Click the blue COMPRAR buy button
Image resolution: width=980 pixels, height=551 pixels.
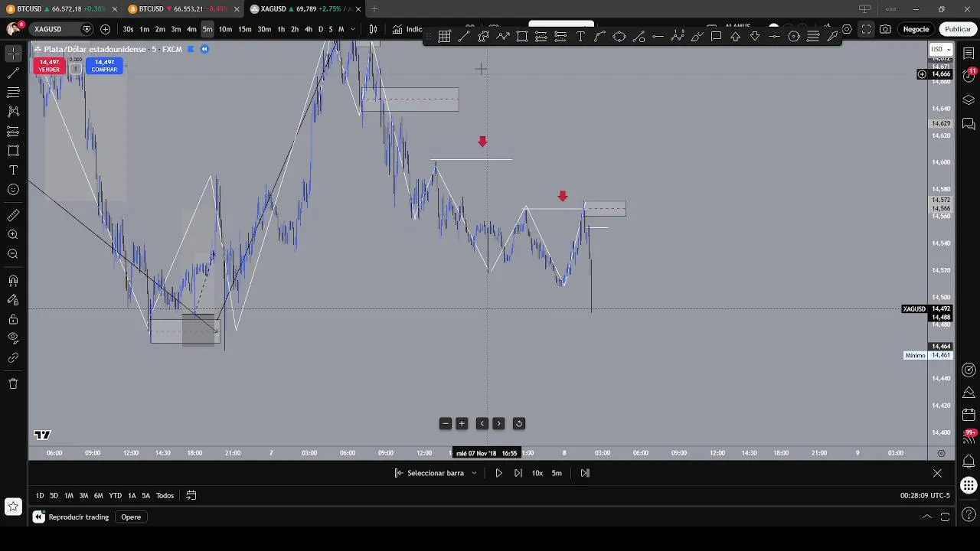[x=104, y=66]
